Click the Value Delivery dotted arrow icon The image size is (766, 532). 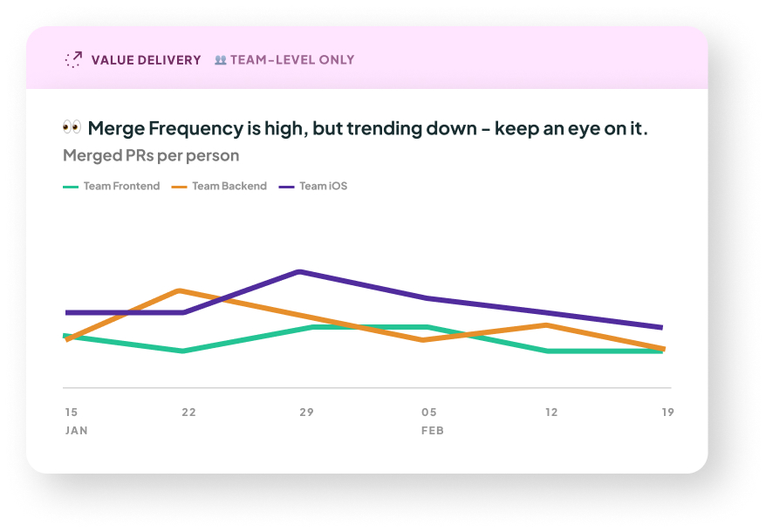coord(73,59)
